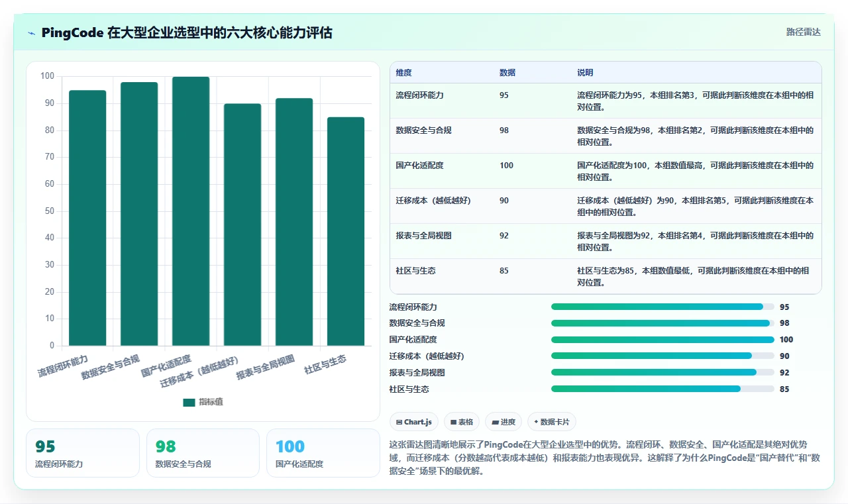848x504 pixels.
Task: Click the PingCode 六大核心能力评估 title
Action: (187, 32)
